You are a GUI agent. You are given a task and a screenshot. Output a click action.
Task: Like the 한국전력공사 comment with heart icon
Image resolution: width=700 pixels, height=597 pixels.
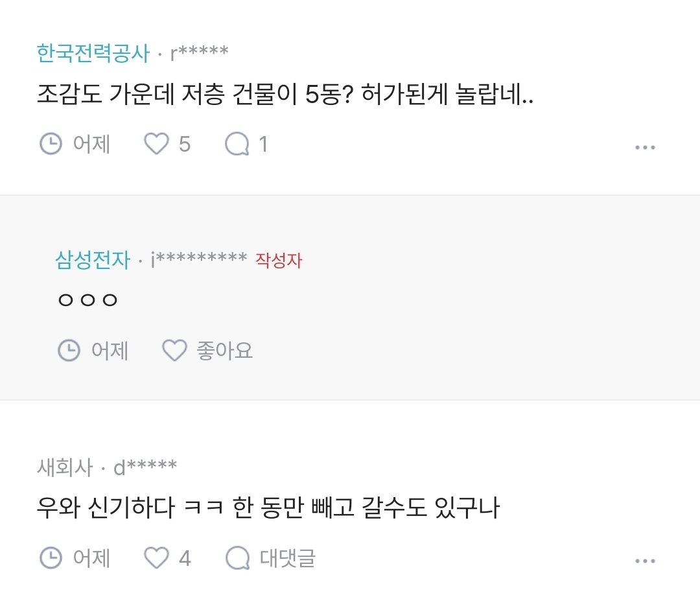(x=156, y=144)
